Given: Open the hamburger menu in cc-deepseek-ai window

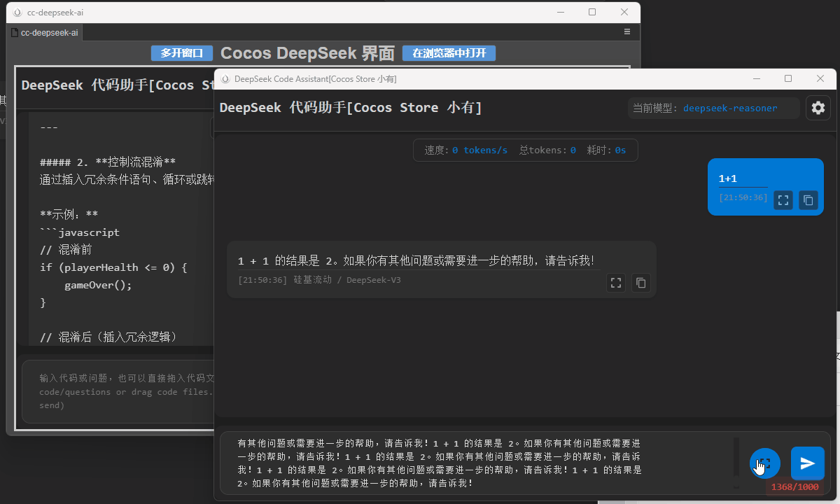Looking at the screenshot, I should [x=627, y=31].
